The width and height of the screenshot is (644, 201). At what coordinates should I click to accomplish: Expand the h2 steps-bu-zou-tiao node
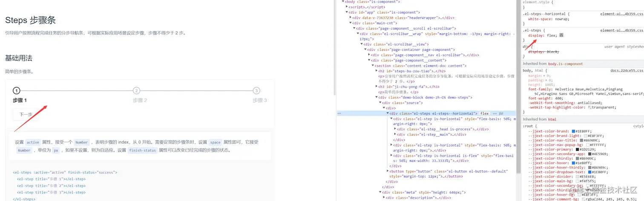point(377,71)
